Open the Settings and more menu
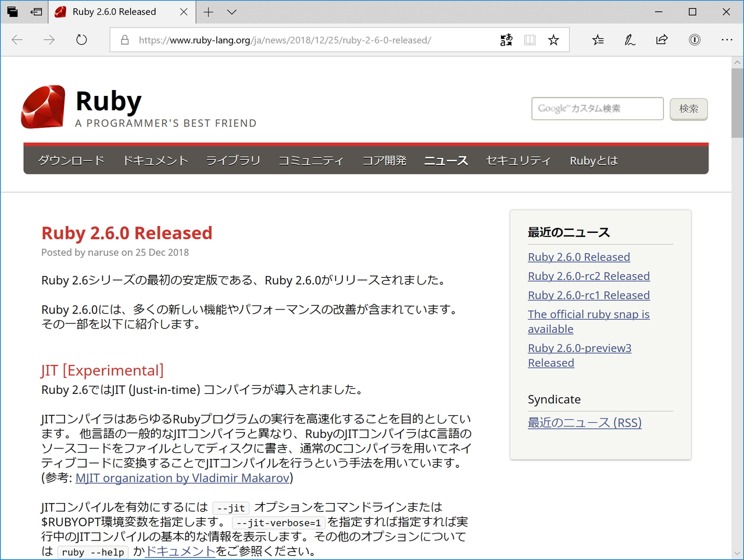The image size is (744, 560). (x=727, y=40)
